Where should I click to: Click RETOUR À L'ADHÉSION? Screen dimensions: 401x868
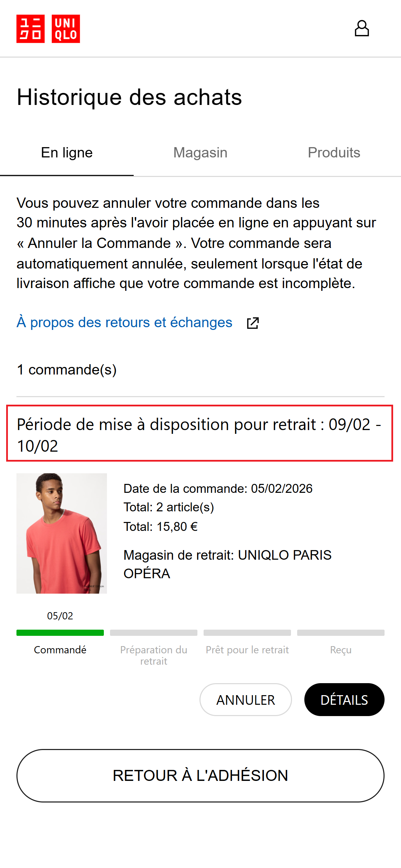click(x=200, y=775)
